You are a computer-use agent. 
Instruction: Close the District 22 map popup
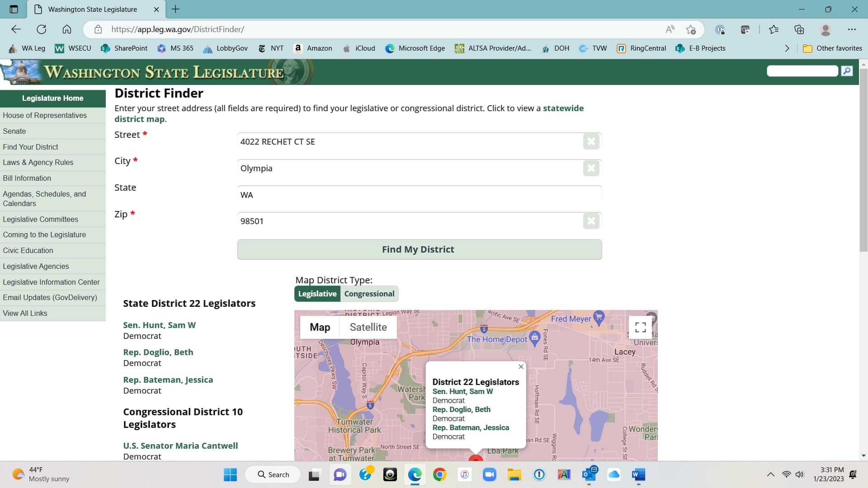(x=521, y=366)
